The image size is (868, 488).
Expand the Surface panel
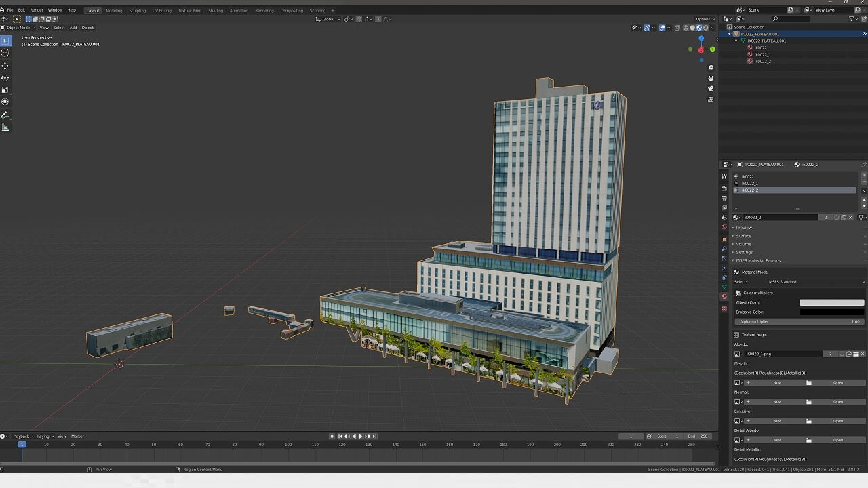coord(744,236)
